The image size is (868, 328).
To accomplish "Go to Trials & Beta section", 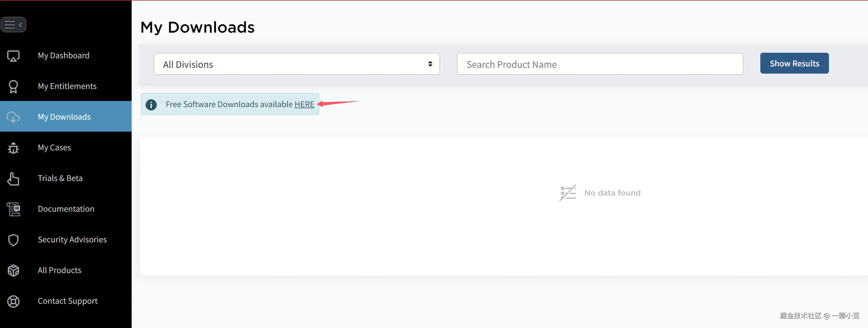I will (60, 178).
